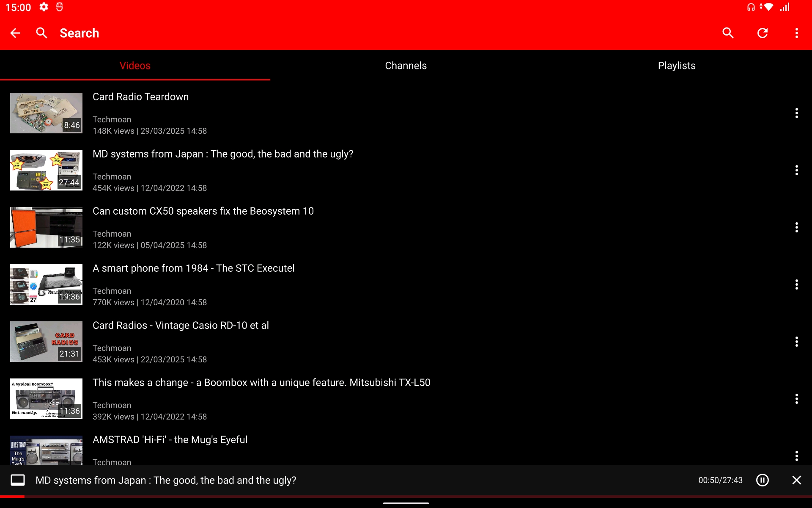
Task: Open options for AMSTRAD Hi-Fi video
Action: tap(797, 456)
